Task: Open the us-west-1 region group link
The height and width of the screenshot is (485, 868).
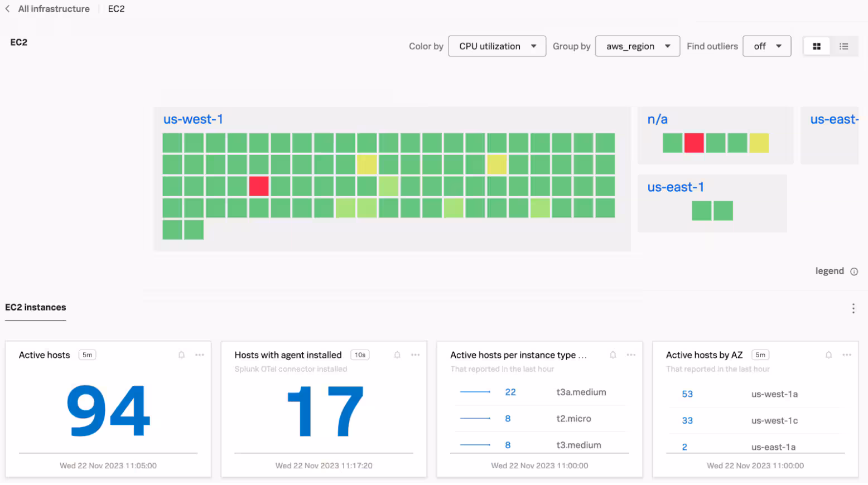Action: (193, 119)
